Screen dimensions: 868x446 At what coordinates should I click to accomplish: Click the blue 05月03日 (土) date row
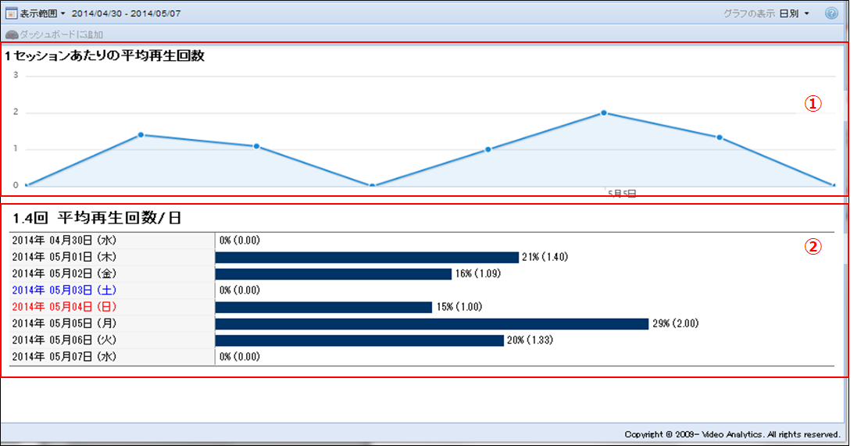pyautogui.click(x=64, y=290)
